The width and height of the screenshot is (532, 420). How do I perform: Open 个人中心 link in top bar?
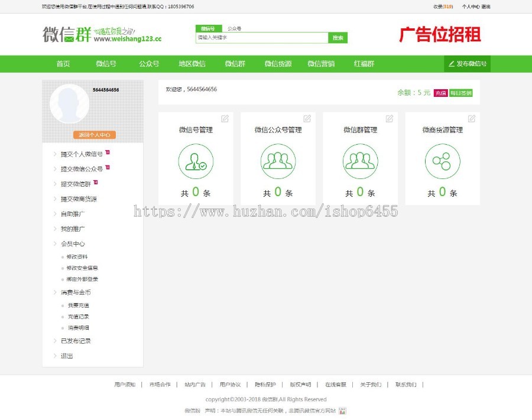[471, 6]
